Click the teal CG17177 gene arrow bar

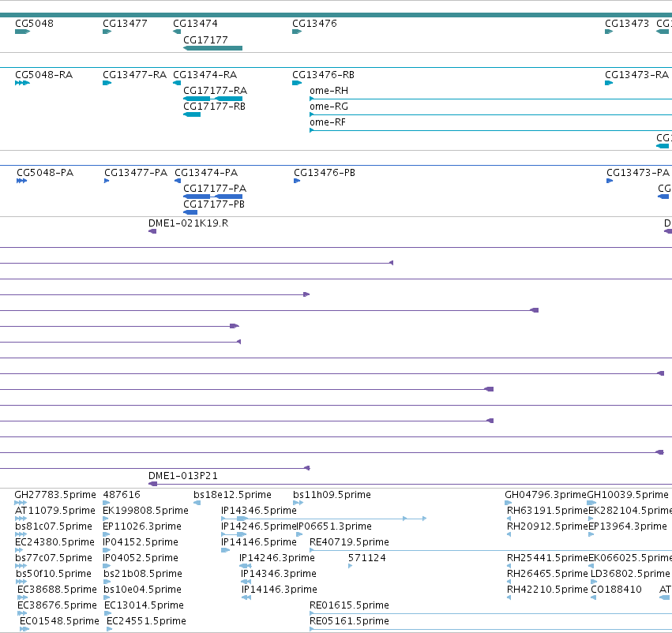[213, 48]
